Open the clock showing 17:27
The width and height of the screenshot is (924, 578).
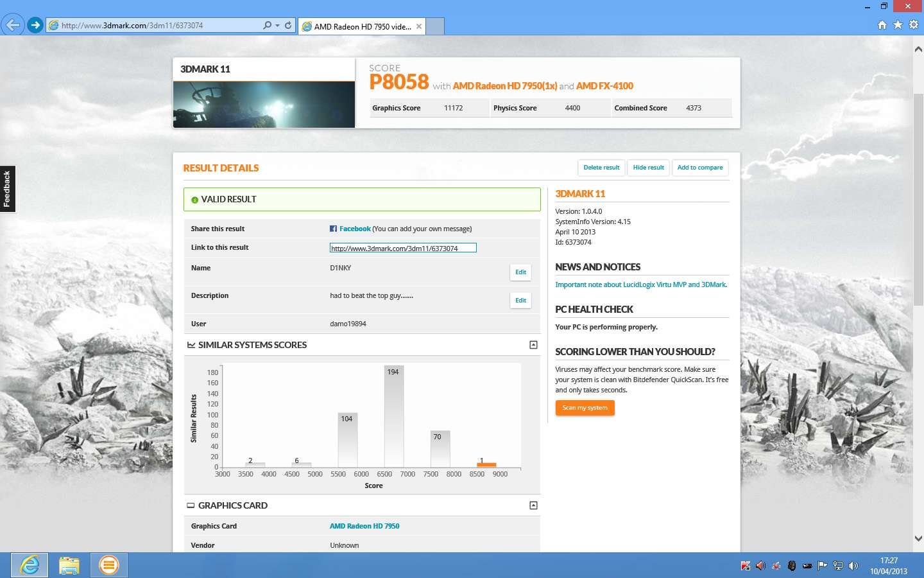[x=889, y=566]
